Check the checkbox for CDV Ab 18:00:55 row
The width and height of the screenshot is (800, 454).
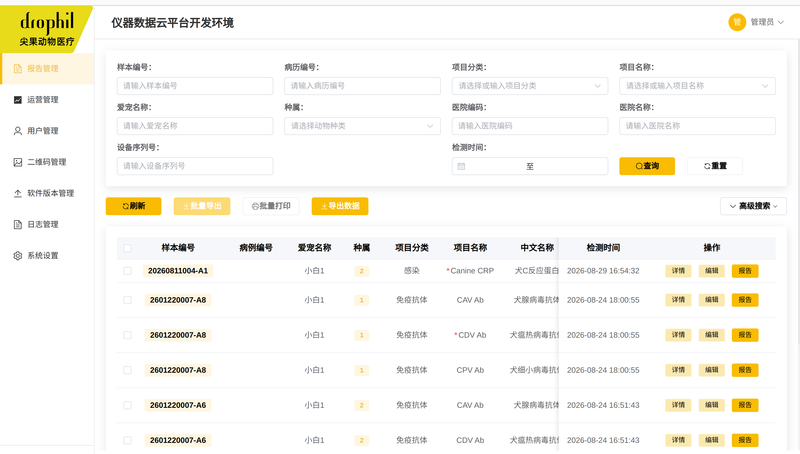(x=128, y=335)
